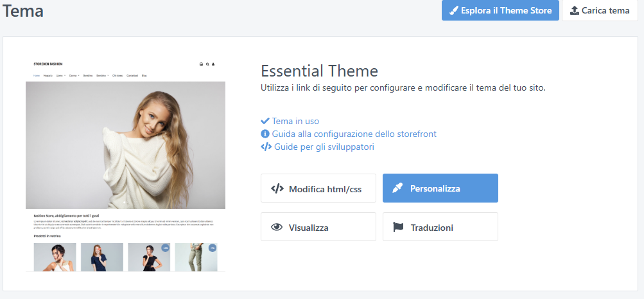Image resolution: width=644 pixels, height=299 pixels.
Task: Click the code brackets icon on Modifica html/css
Action: coord(277,188)
